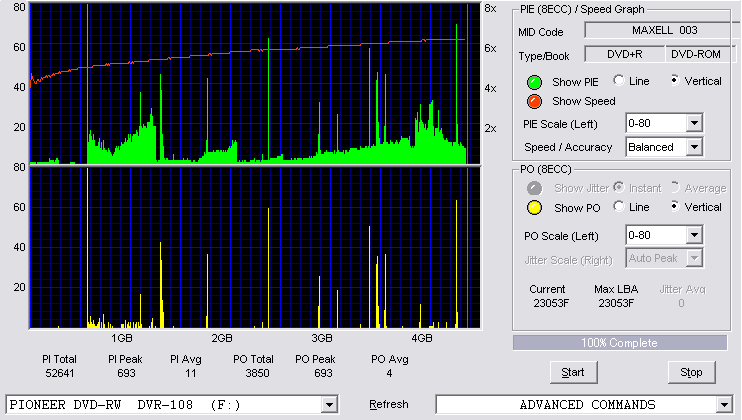Click the PO Peak label
This screenshot has height=420, width=742.
click(315, 359)
